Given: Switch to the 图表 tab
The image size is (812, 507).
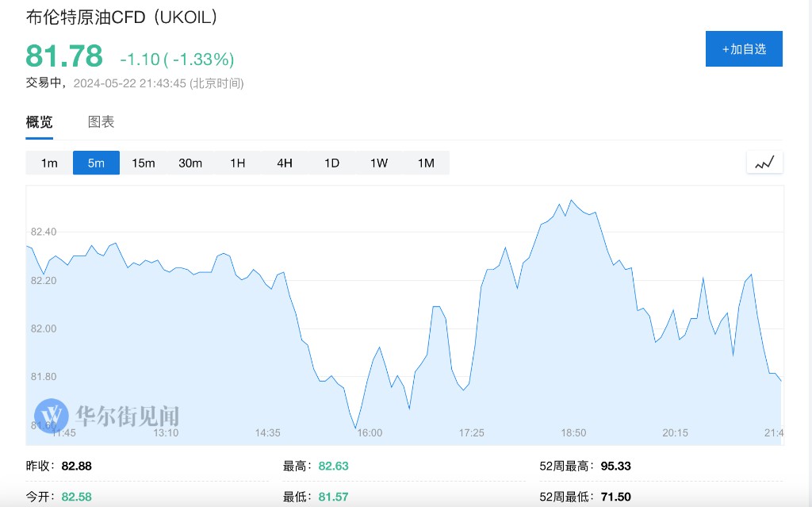Looking at the screenshot, I should click(101, 122).
